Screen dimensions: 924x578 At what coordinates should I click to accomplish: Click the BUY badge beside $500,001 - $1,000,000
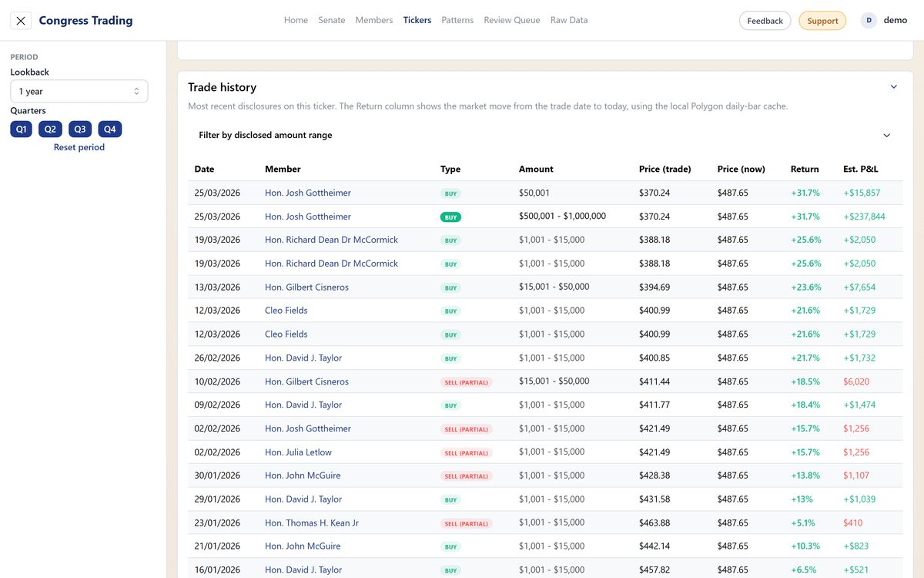click(450, 217)
